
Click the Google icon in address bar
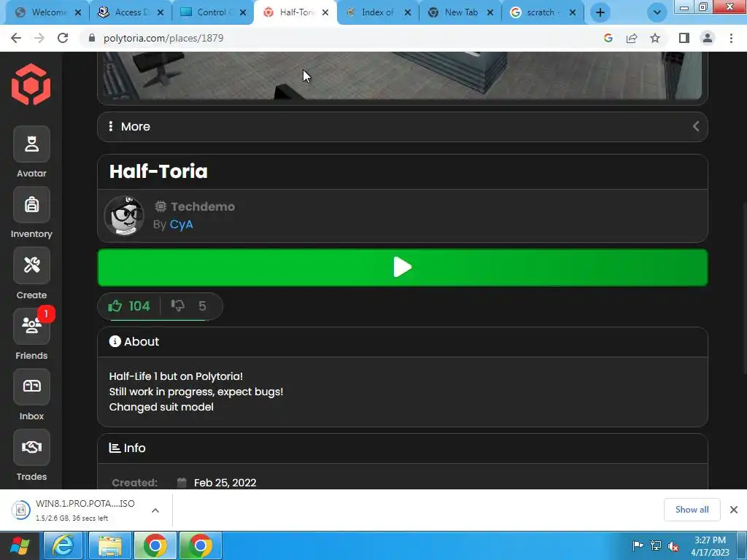pos(608,38)
